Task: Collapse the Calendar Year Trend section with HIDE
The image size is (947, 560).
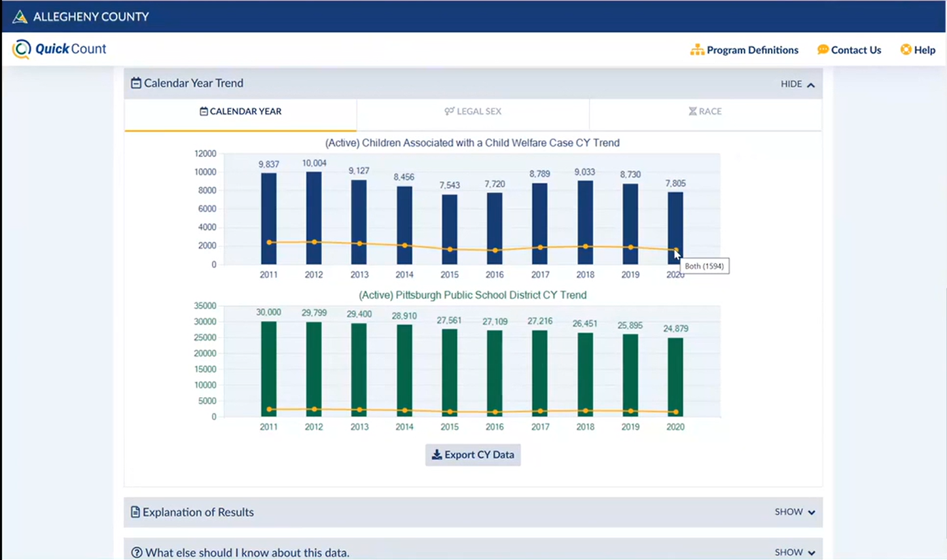Action: (x=797, y=84)
